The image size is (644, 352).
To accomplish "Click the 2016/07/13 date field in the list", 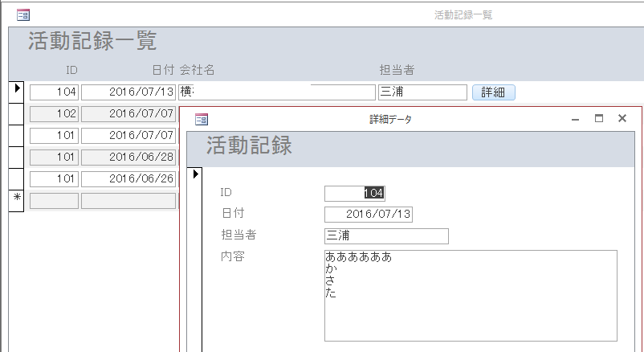I will pos(128,92).
